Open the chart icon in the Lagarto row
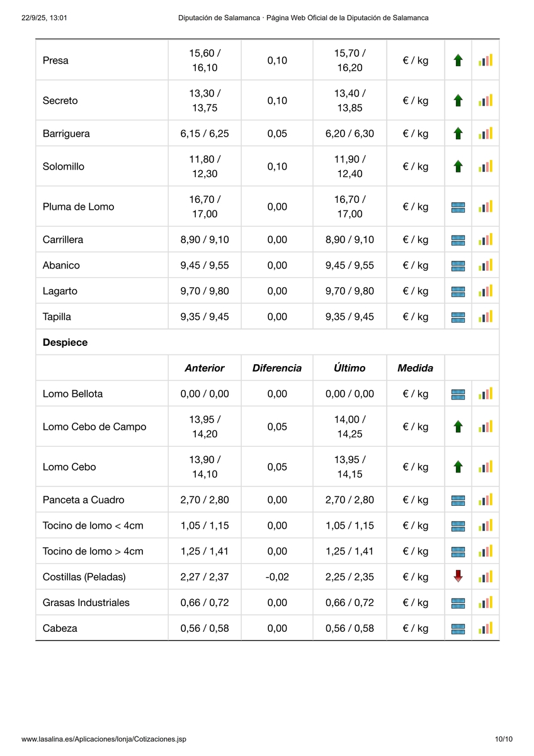 click(486, 291)
